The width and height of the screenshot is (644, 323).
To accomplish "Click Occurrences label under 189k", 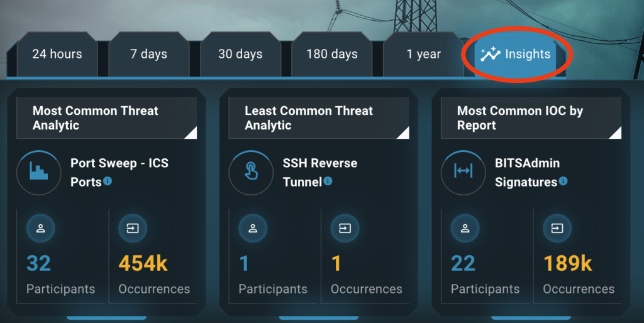I will pyautogui.click(x=579, y=289).
